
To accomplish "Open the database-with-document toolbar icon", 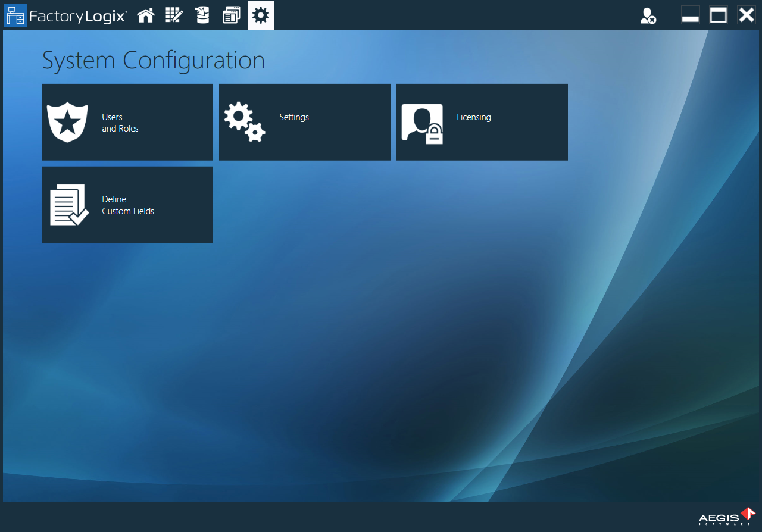I will click(x=202, y=15).
